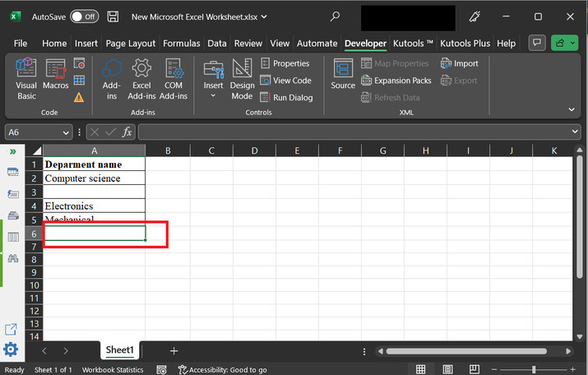Viewport: 588px width, 375px height.
Task: Open the Kutools column list icon
Action: [13, 237]
